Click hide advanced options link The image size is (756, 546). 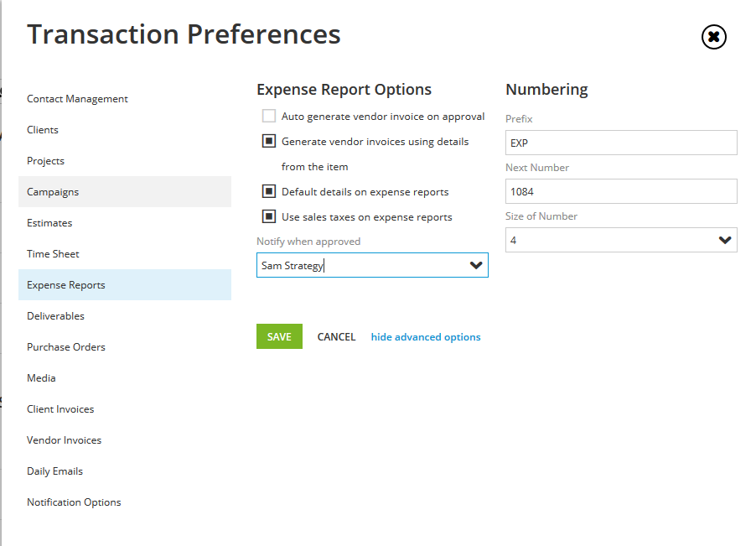pos(426,336)
